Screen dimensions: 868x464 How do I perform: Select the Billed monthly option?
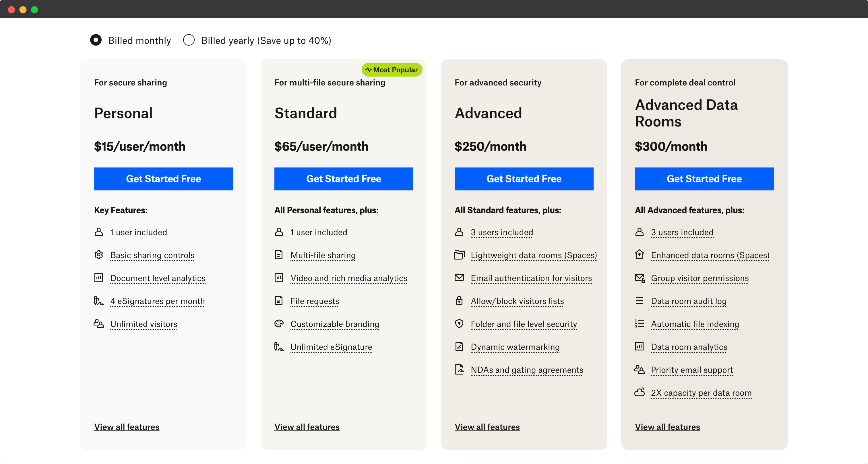coord(96,40)
